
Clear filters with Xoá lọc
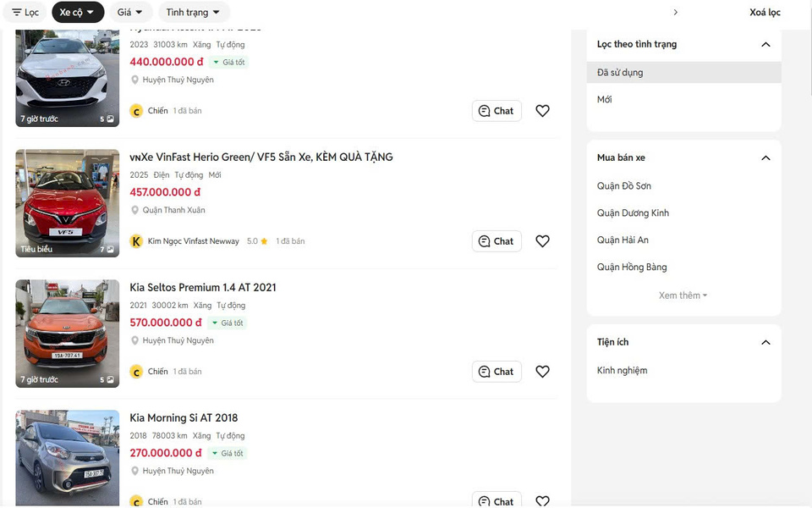(x=765, y=13)
